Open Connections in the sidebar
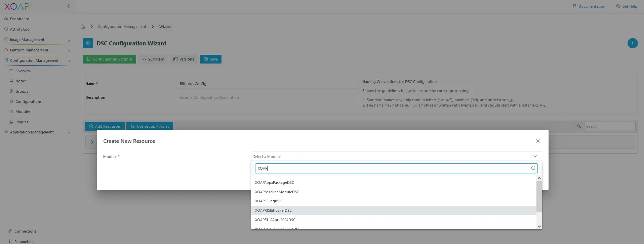The height and width of the screenshot is (244, 644). 25,231
